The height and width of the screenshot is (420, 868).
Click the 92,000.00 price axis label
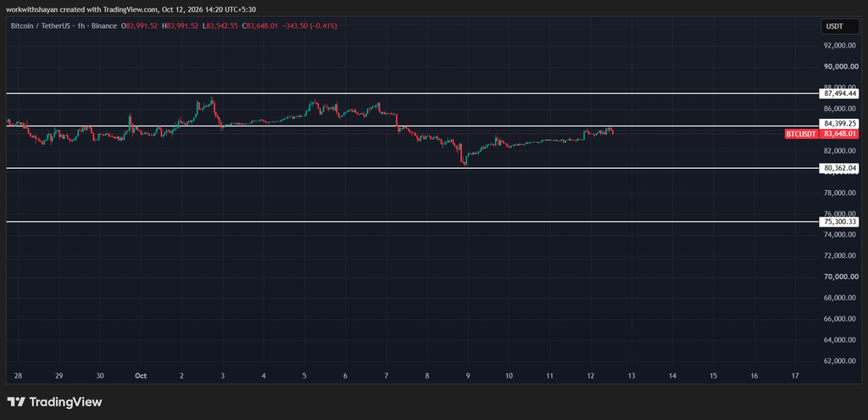click(840, 46)
